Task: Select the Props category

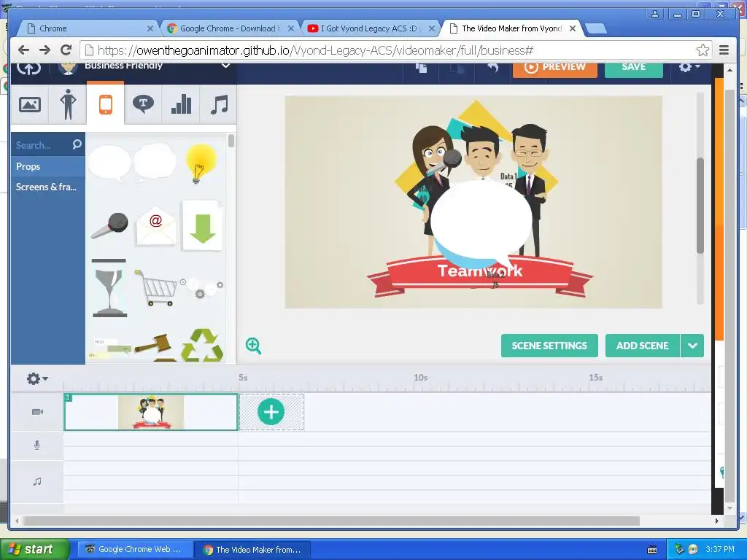Action: click(48, 166)
